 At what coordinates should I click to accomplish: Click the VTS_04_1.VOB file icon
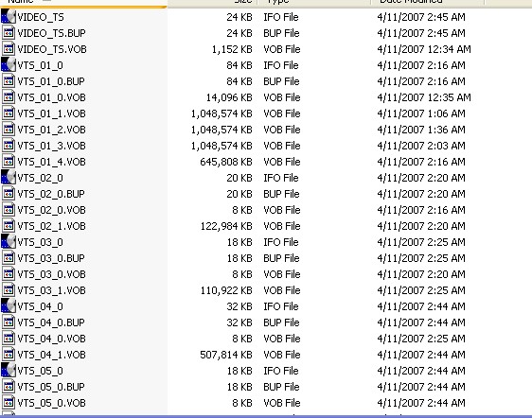[x=9, y=355]
